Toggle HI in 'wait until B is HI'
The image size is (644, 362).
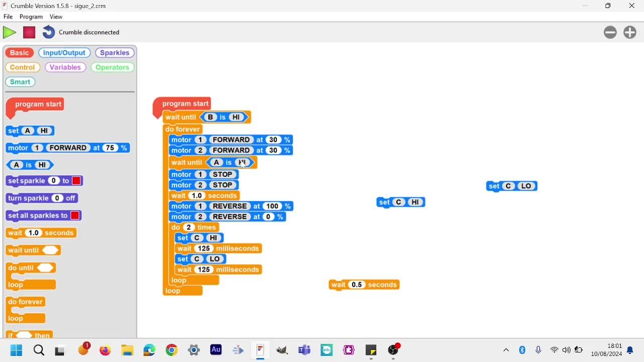(236, 117)
